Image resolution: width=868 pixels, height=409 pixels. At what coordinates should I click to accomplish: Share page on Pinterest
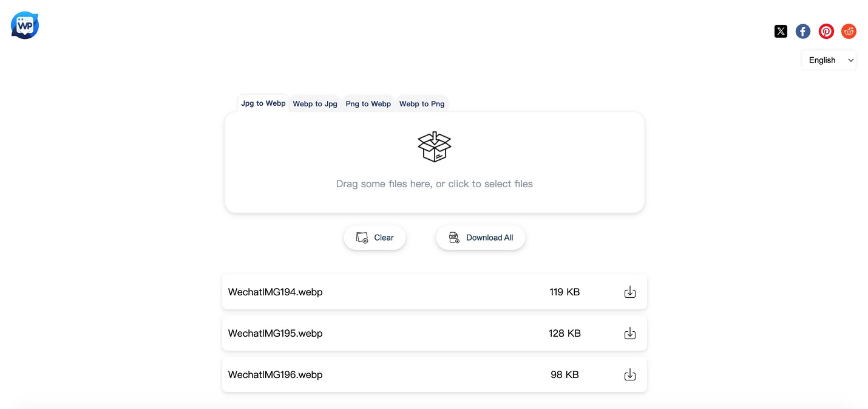point(826,32)
